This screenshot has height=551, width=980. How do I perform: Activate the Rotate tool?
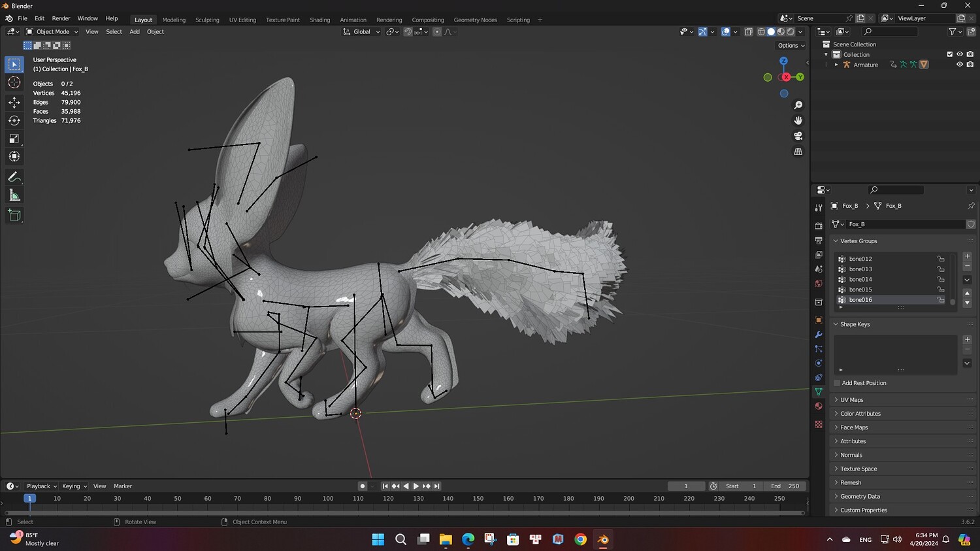pyautogui.click(x=14, y=120)
